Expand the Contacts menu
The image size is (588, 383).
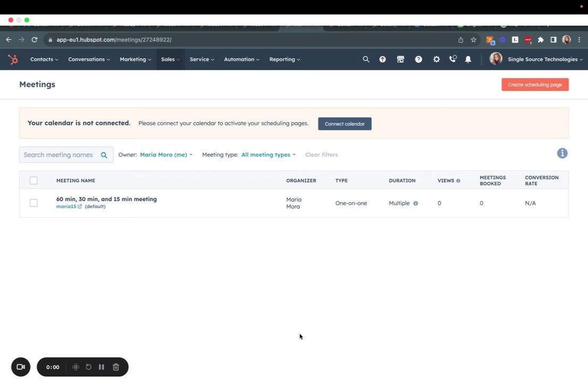(x=44, y=59)
